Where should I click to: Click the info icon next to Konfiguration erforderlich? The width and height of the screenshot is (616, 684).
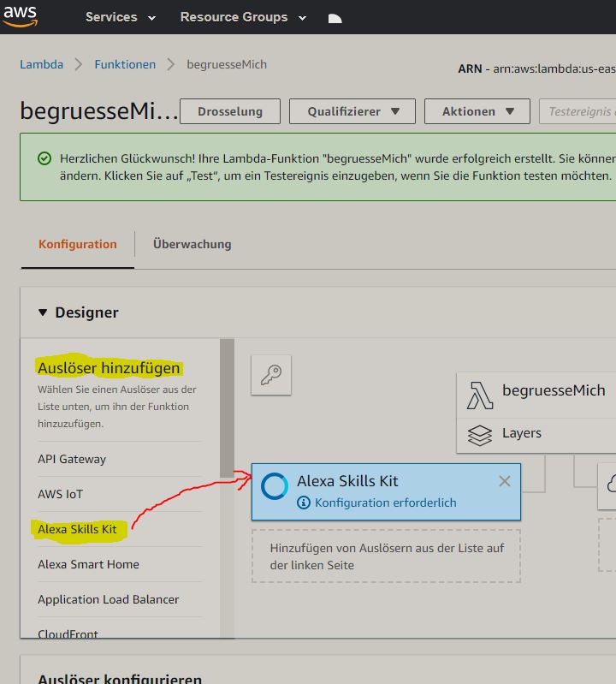pos(303,503)
